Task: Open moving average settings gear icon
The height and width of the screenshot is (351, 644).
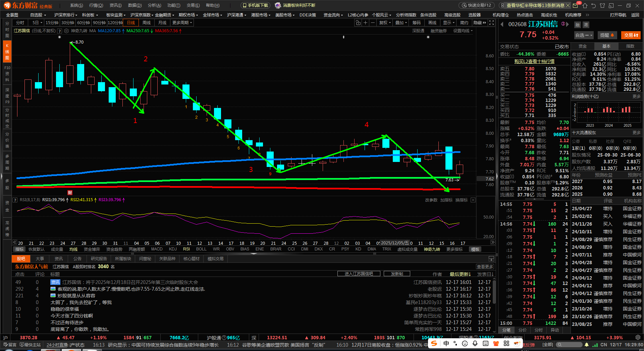Action: pos(66,31)
